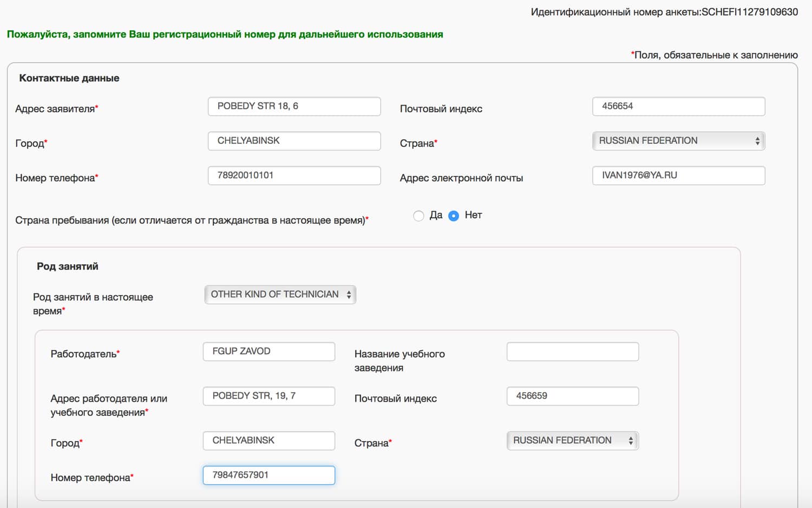Edit the email field 'IVAN1976@YA.RU'
Image resolution: width=812 pixels, height=508 pixels.
click(x=678, y=176)
